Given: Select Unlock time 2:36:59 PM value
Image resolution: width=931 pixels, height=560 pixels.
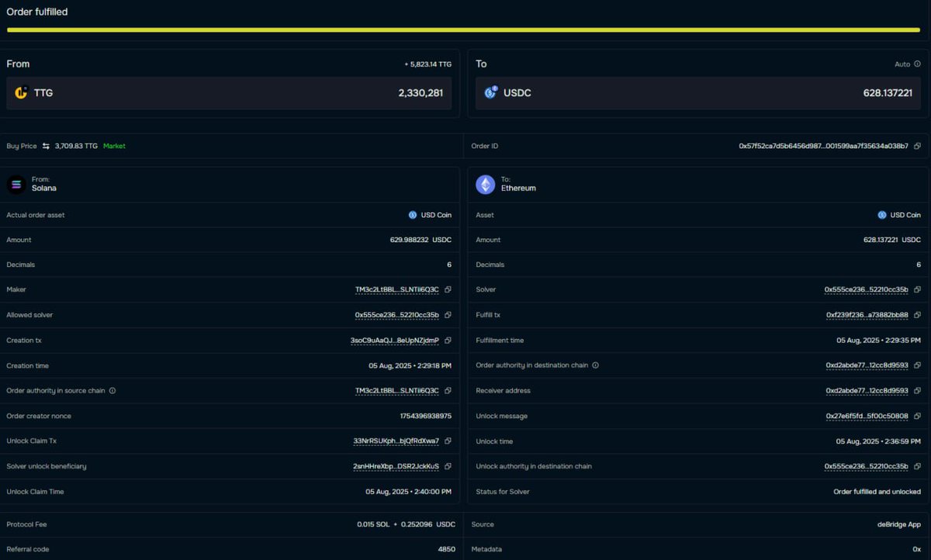Looking at the screenshot, I should (878, 441).
